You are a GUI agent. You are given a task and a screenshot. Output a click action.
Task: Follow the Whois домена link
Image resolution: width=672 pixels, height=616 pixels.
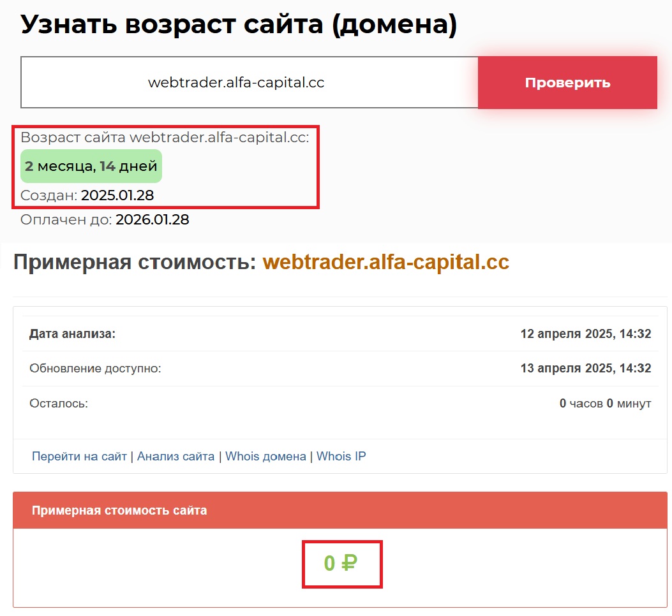click(265, 457)
